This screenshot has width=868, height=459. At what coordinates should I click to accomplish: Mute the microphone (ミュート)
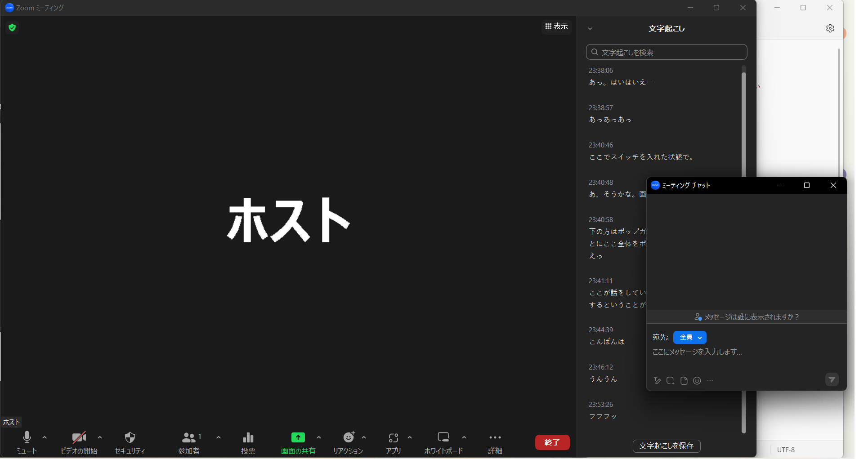[27, 443]
